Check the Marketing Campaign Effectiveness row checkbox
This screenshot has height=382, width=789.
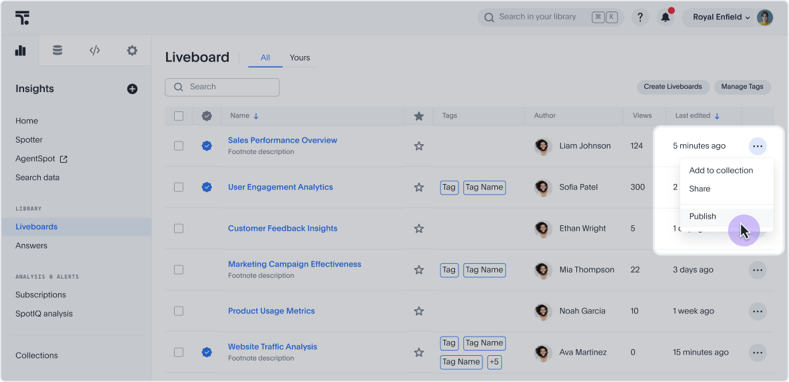click(179, 270)
